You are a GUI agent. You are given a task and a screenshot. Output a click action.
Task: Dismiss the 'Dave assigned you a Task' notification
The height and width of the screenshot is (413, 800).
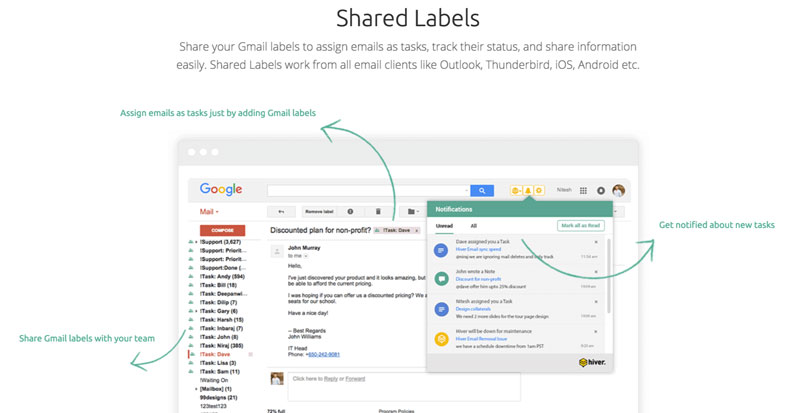(x=596, y=242)
